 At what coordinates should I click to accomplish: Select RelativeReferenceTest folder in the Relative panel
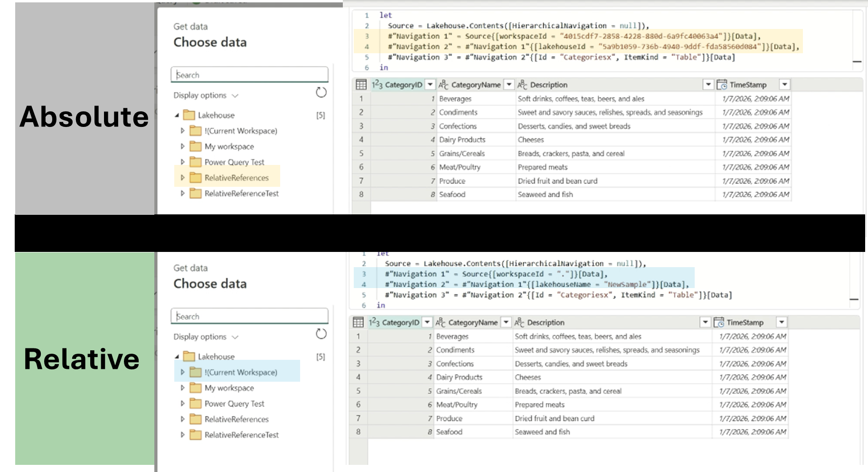241,434
